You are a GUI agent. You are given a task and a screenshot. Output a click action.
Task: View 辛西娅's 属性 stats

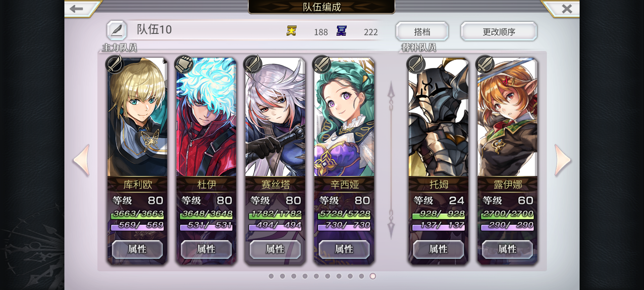344,249
